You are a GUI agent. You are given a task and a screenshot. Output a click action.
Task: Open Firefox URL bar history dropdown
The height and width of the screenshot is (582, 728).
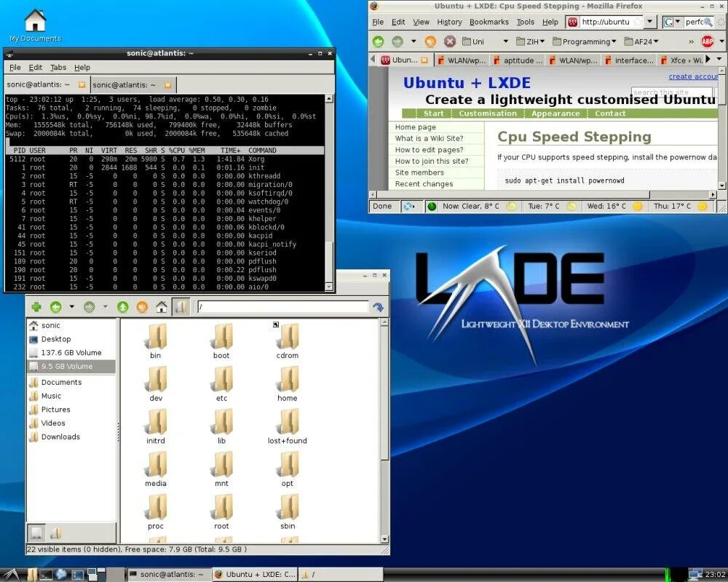(x=649, y=21)
